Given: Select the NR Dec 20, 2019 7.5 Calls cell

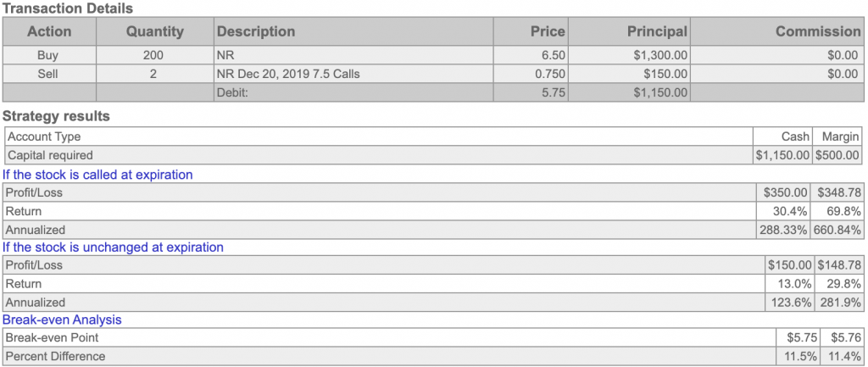Looking at the screenshot, I should point(353,74).
